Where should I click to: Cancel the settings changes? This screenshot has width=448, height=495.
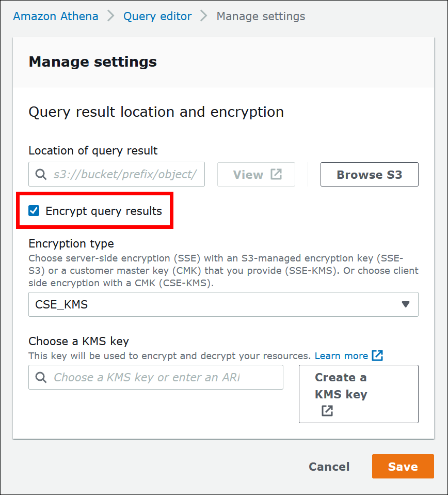pos(329,467)
